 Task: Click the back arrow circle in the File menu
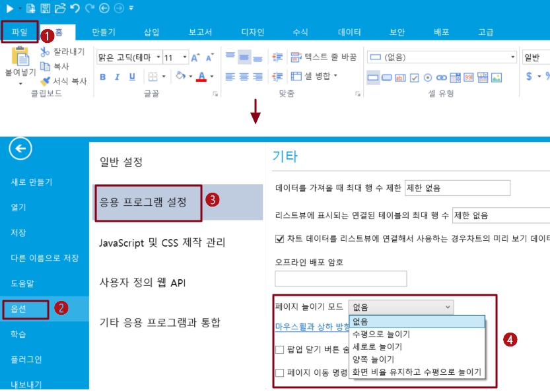[x=20, y=149]
